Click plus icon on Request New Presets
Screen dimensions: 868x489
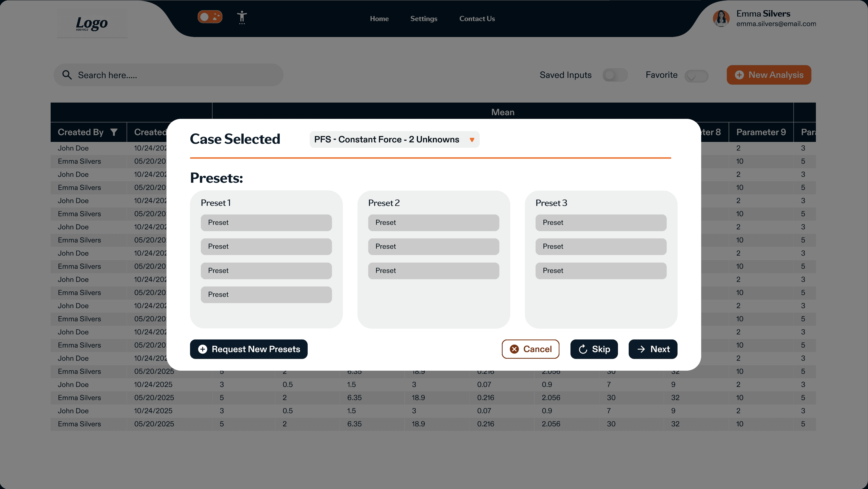pos(203,349)
